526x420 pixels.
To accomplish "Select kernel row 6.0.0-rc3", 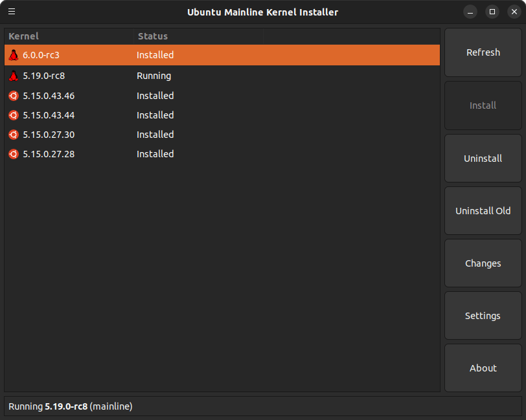I will click(x=222, y=55).
